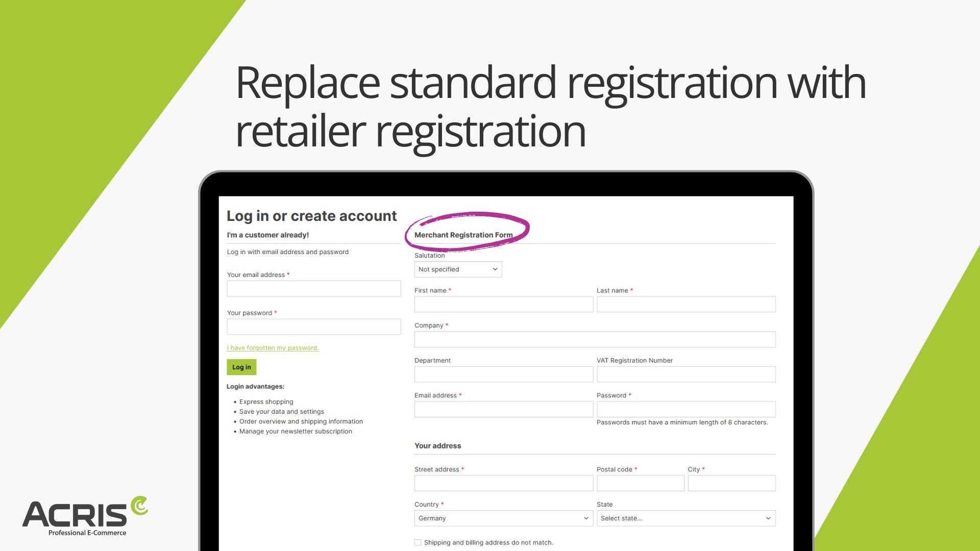This screenshot has height=551, width=980.
Task: Open the Salutation dropdown
Action: pos(458,269)
